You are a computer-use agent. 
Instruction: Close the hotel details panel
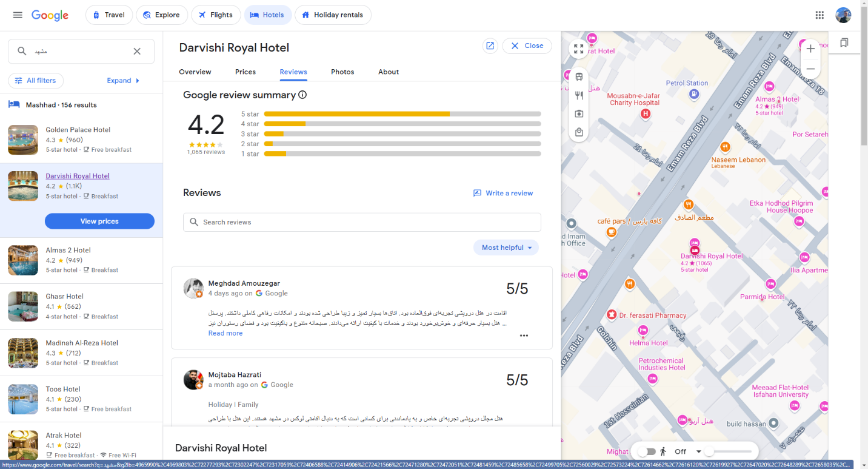tap(527, 46)
